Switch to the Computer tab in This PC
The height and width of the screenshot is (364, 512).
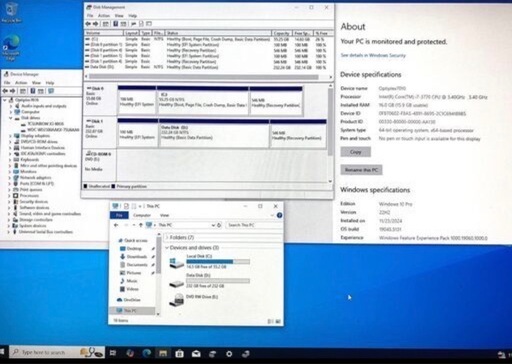(142, 215)
